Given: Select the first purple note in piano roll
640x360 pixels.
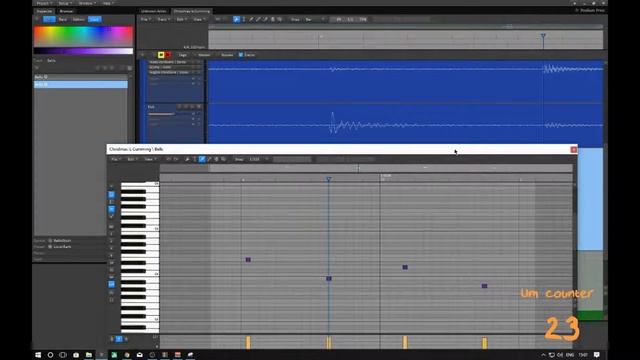Looking at the screenshot, I should [x=248, y=260].
